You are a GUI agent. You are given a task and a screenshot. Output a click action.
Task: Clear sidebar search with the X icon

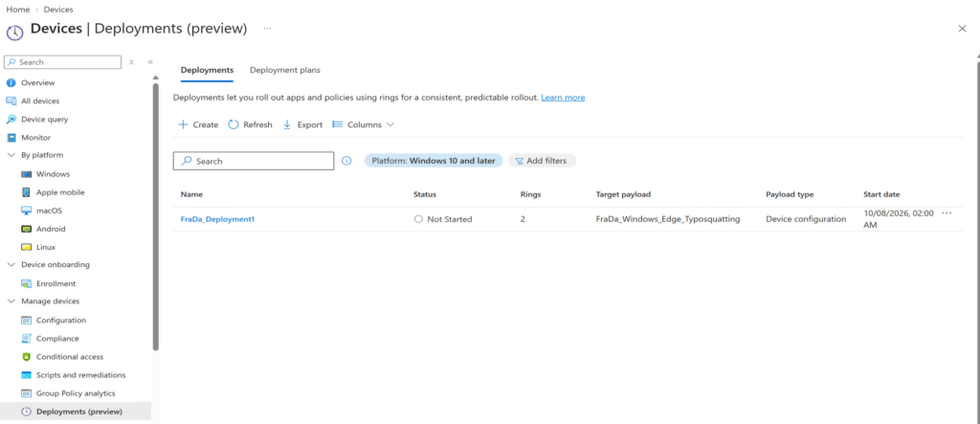click(131, 62)
